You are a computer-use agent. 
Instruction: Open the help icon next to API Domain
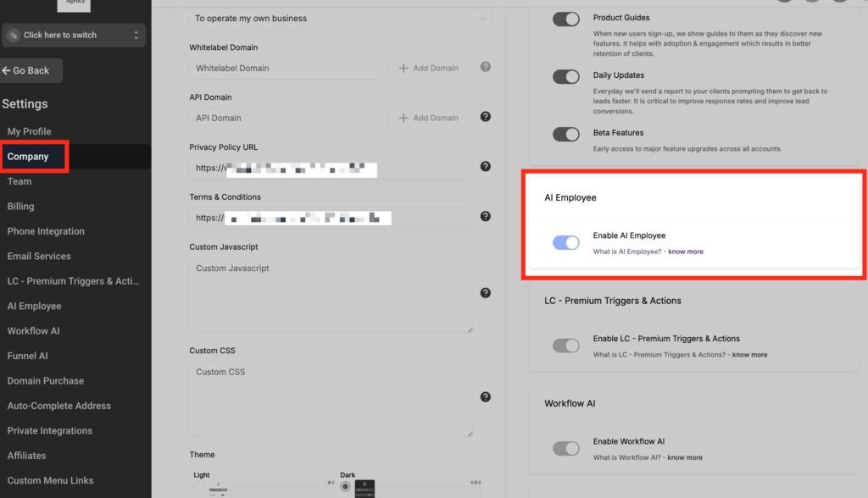(x=485, y=116)
